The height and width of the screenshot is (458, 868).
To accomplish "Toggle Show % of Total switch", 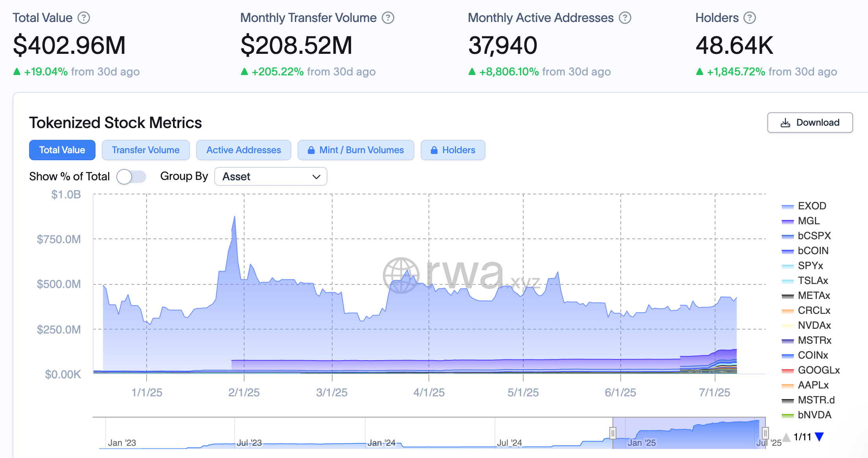I will [x=131, y=177].
